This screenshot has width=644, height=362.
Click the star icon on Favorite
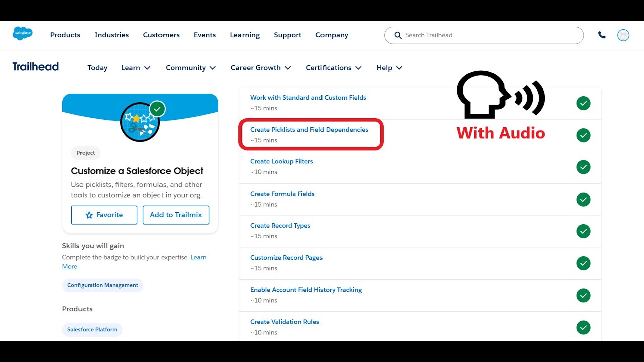[x=89, y=215]
